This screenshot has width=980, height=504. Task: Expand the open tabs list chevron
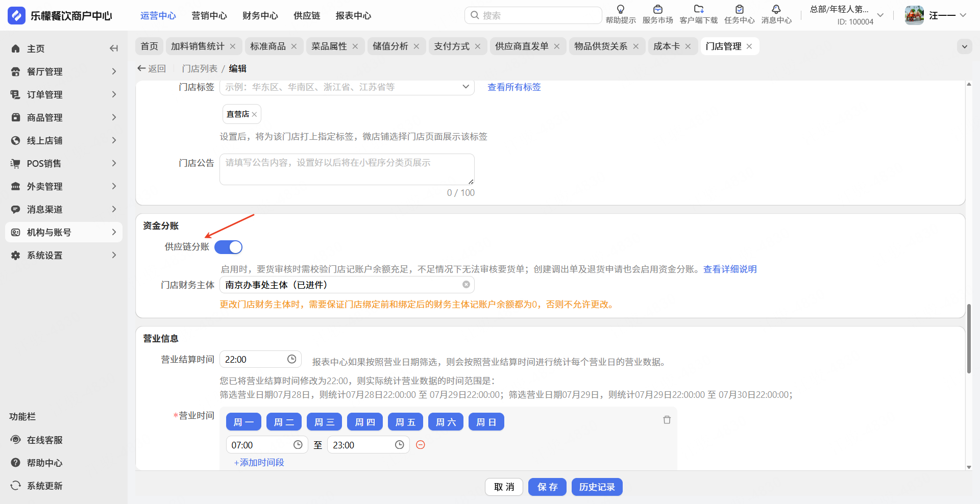(964, 46)
